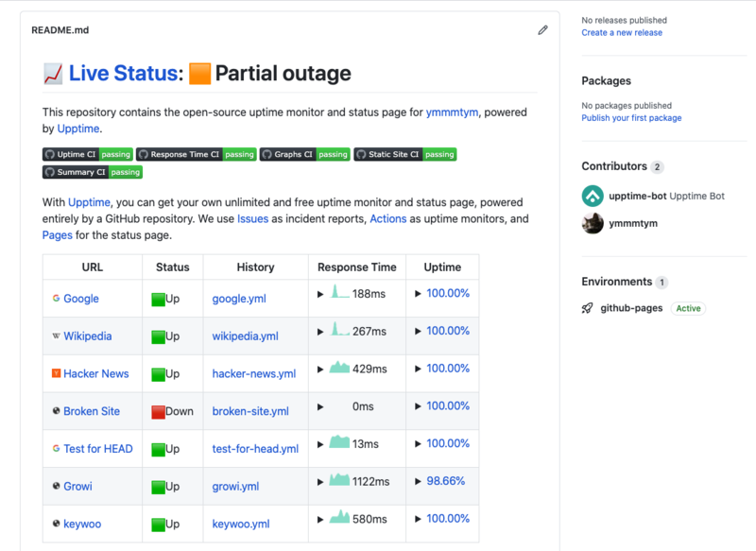
Task: Click the keywoo response time sparkline graph
Action: [339, 517]
